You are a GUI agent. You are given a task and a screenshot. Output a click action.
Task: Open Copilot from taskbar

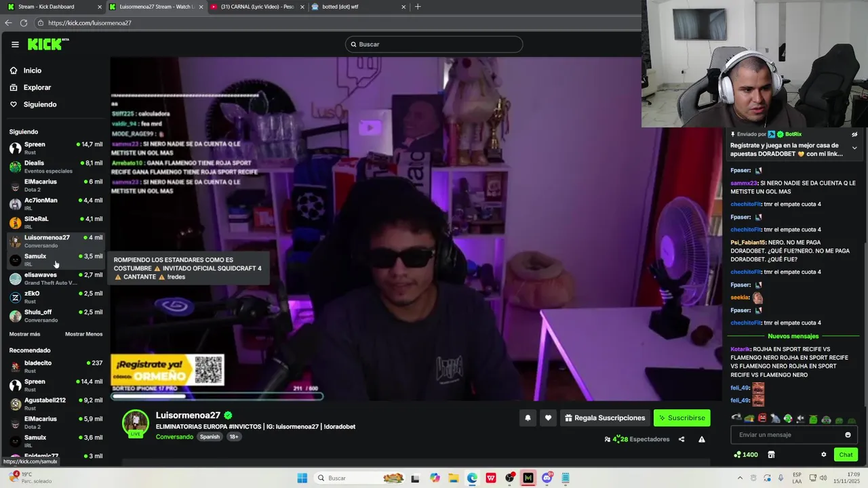(x=435, y=478)
